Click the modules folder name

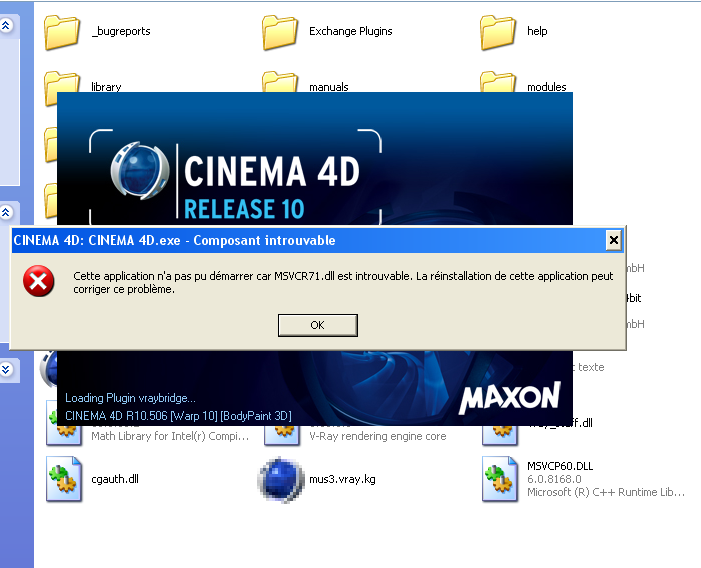pyautogui.click(x=547, y=87)
